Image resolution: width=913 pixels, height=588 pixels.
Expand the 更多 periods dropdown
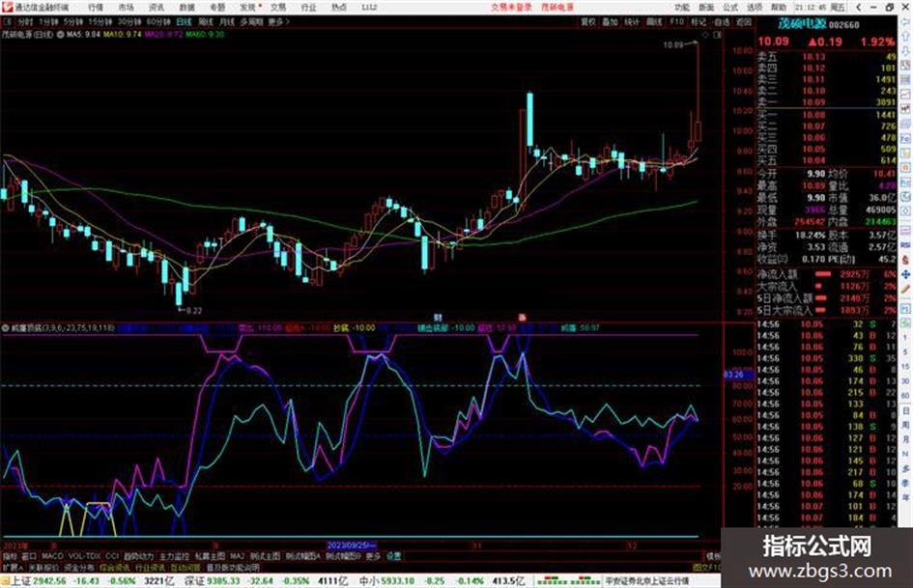278,22
